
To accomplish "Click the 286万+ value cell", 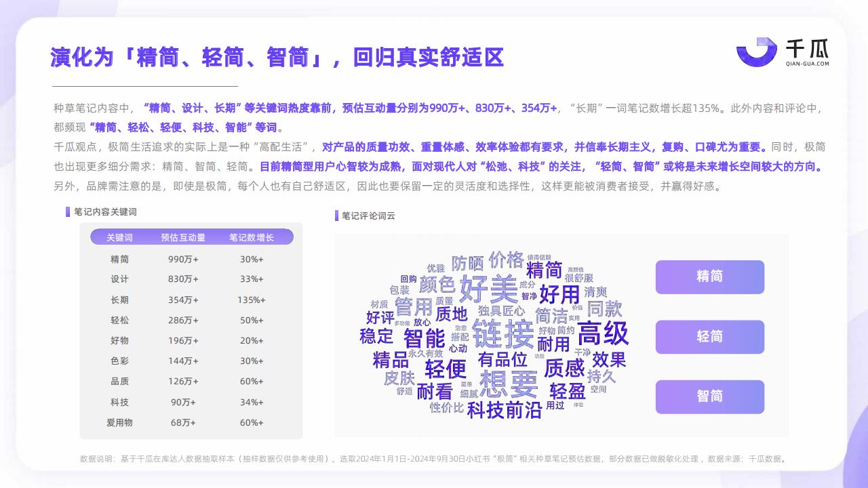I will click(183, 320).
